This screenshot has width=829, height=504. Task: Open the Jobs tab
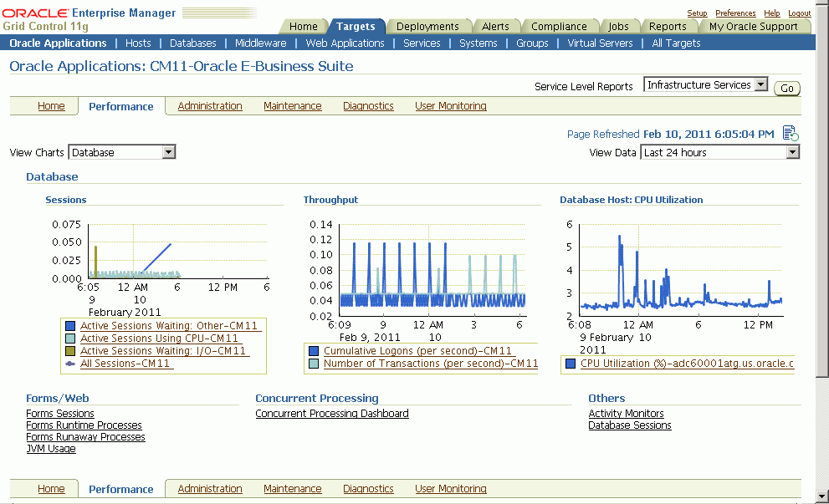618,27
